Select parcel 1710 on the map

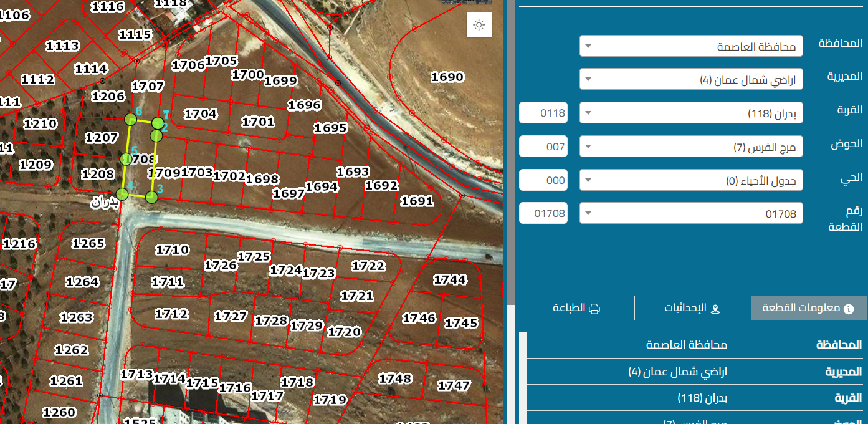[x=172, y=250]
